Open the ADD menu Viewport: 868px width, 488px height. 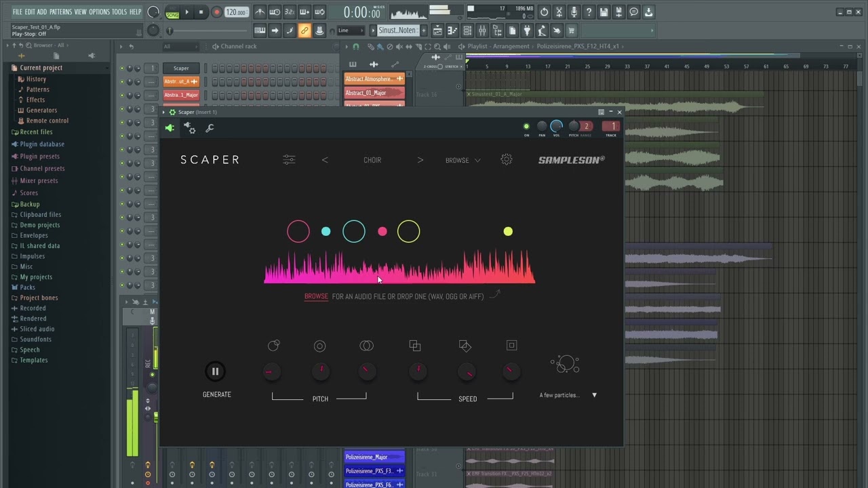[x=42, y=12]
